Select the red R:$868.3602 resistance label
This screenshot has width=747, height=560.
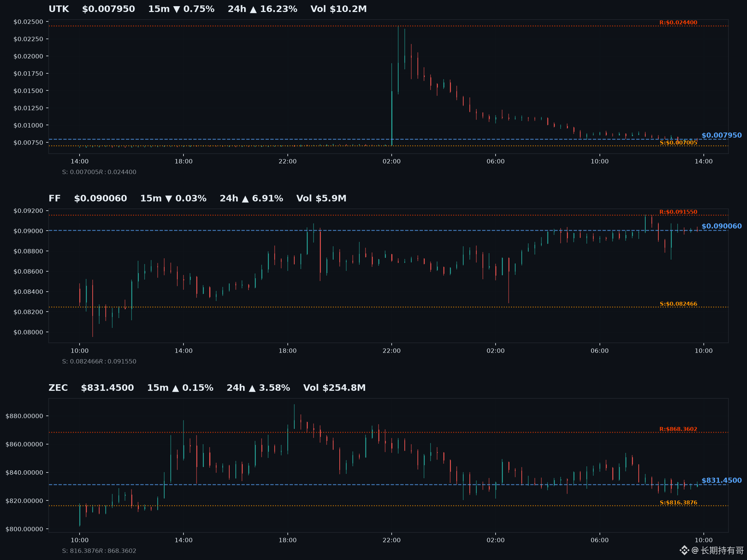point(678,429)
